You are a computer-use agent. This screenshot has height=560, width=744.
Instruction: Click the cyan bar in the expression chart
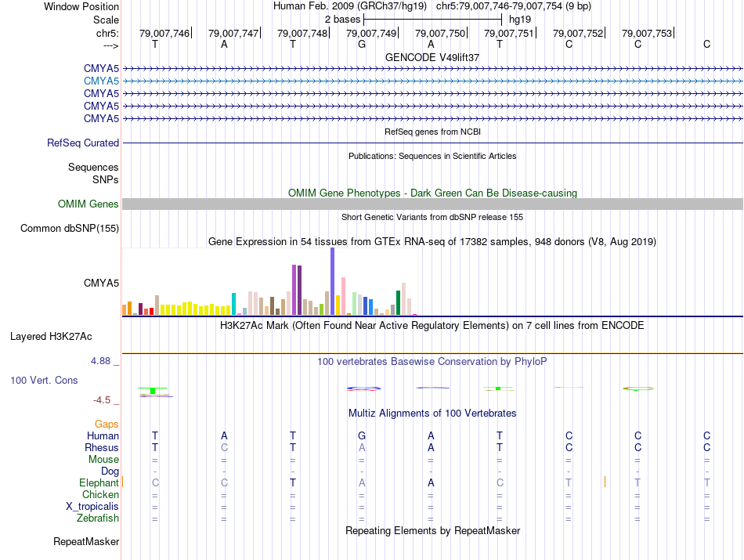pos(234,303)
